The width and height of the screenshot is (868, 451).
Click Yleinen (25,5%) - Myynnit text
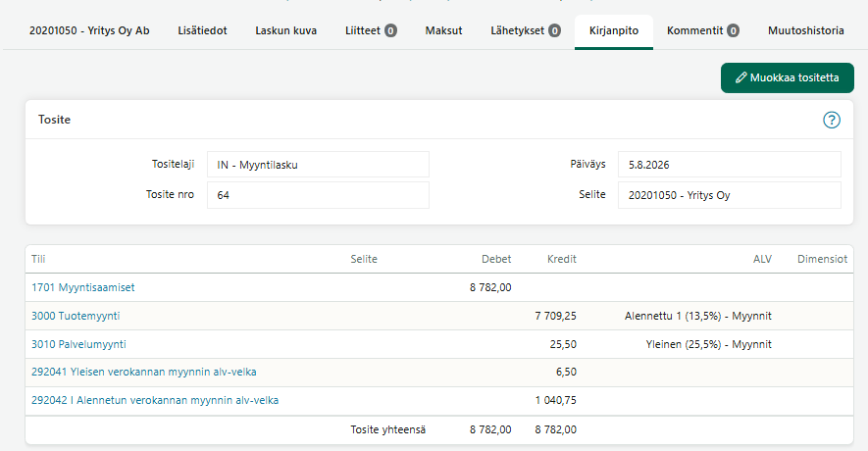click(x=708, y=344)
